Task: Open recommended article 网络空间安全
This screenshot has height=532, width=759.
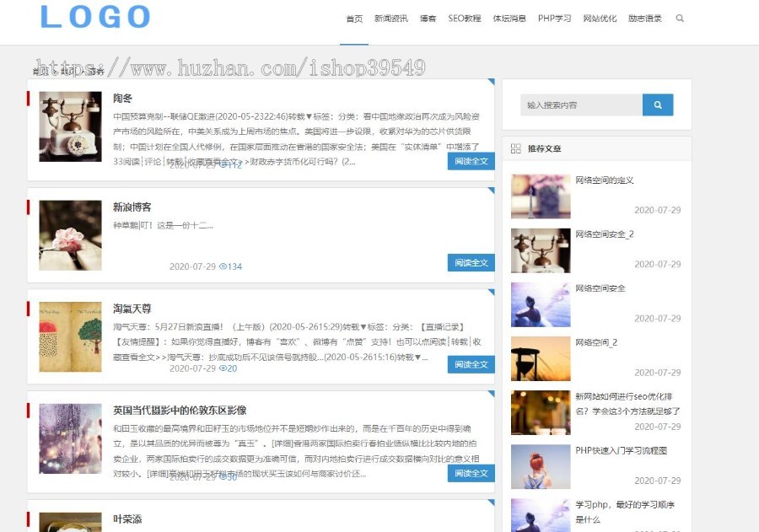Action: 600,288
